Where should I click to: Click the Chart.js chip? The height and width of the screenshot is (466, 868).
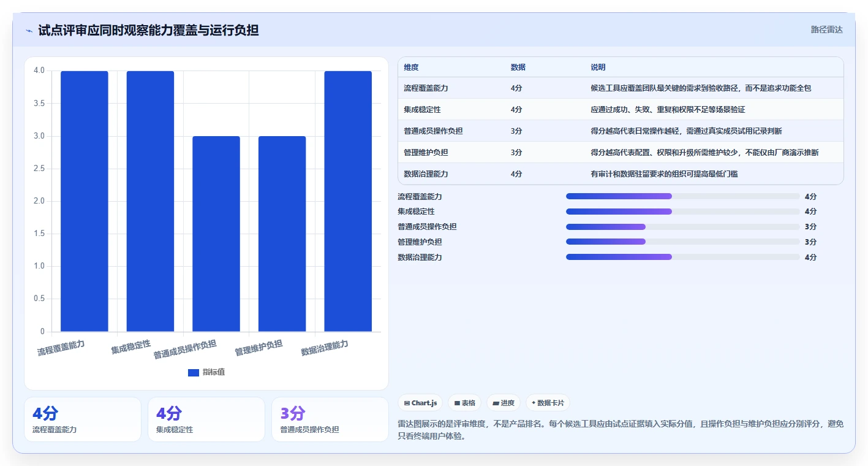pos(420,403)
